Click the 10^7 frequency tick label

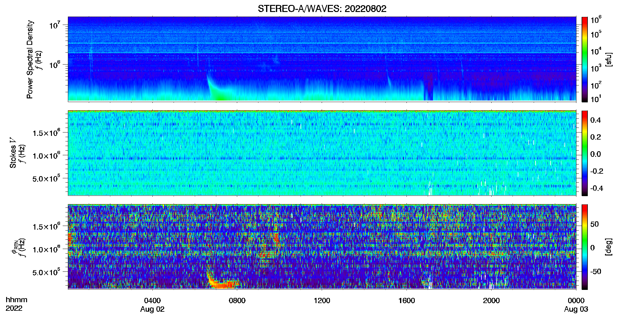point(54,25)
